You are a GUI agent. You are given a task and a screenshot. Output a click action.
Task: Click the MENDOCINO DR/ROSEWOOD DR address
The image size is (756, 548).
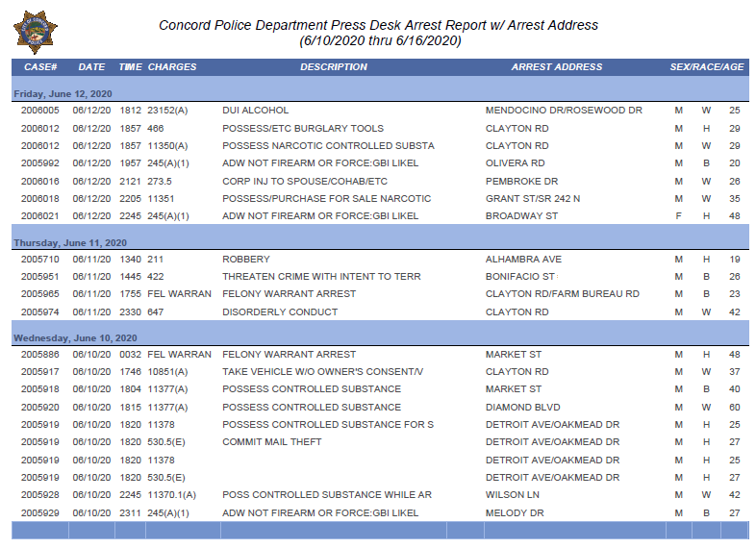click(564, 111)
